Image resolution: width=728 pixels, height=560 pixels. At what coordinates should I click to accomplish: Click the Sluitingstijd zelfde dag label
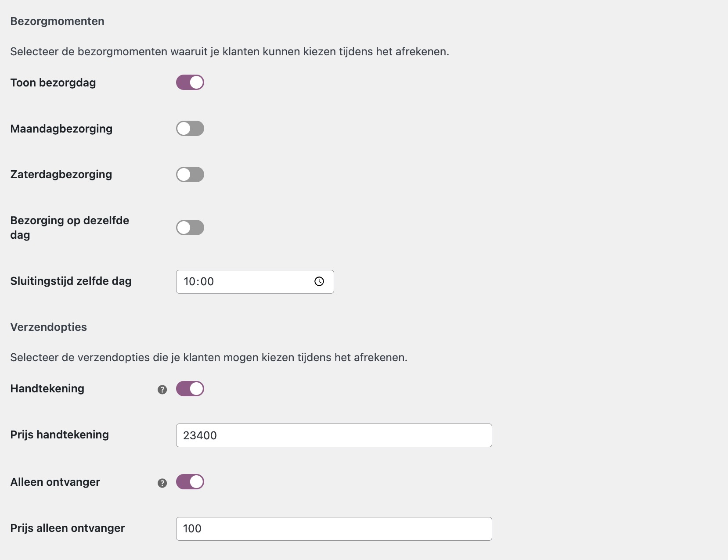pyautogui.click(x=71, y=281)
